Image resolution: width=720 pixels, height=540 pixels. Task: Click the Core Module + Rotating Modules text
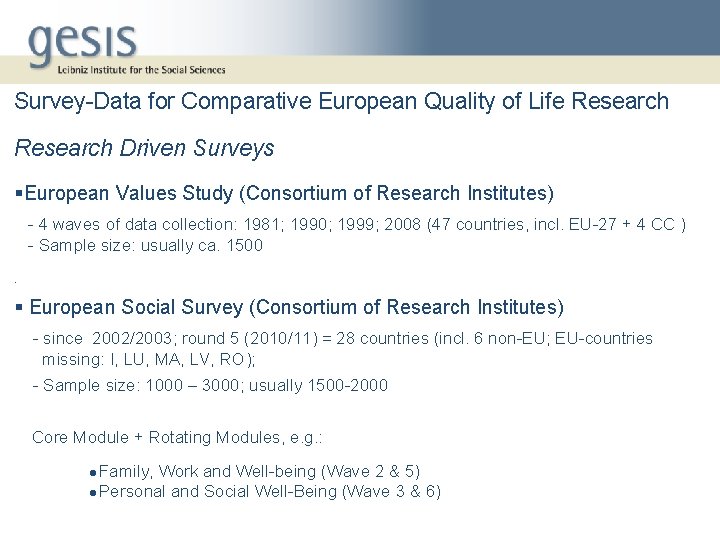178,437
